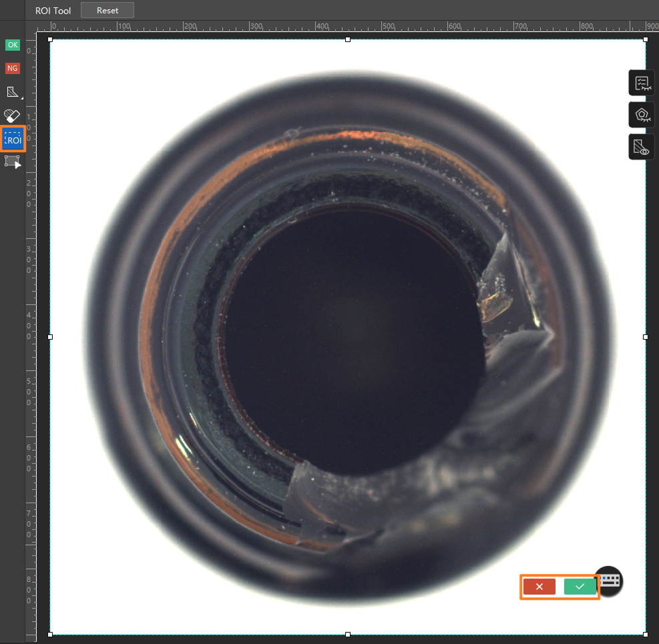This screenshot has height=644, width=659.
Task: Confirm the ROI with the green checkmark
Action: pyautogui.click(x=580, y=587)
